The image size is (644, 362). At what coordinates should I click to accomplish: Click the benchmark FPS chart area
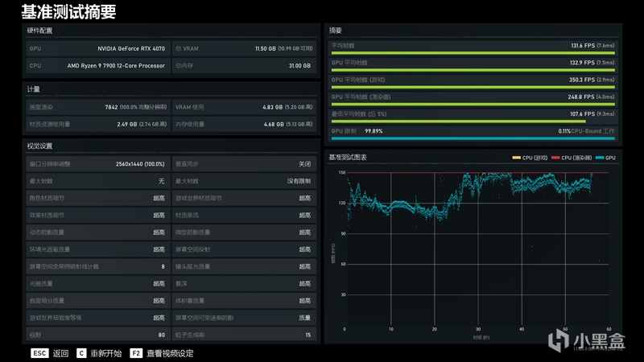pyautogui.click(x=477, y=249)
